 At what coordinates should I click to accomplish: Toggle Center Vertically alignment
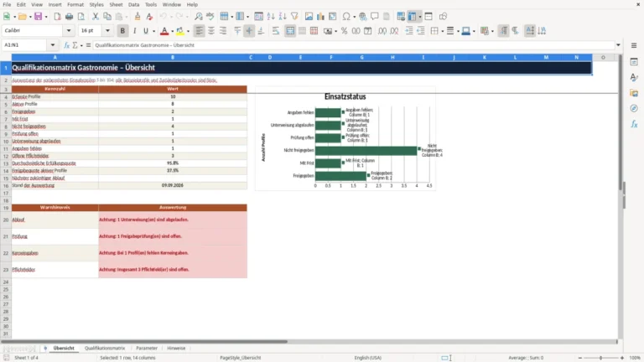[249, 31]
